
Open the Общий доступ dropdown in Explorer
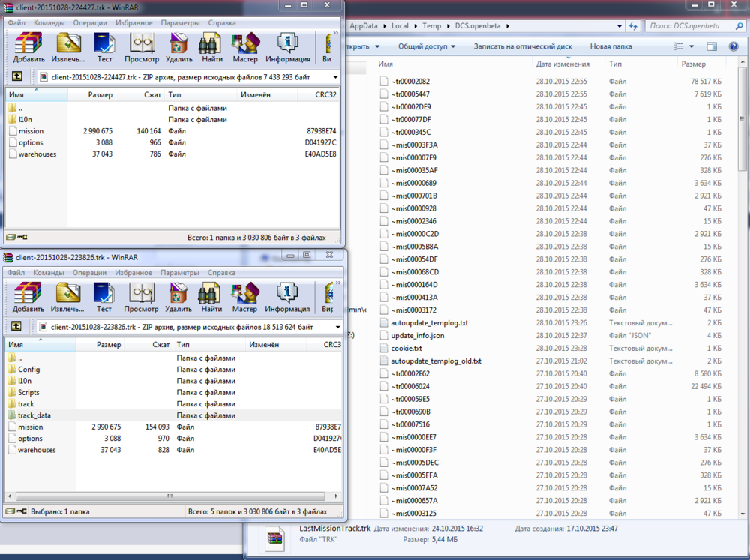pyautogui.click(x=427, y=46)
